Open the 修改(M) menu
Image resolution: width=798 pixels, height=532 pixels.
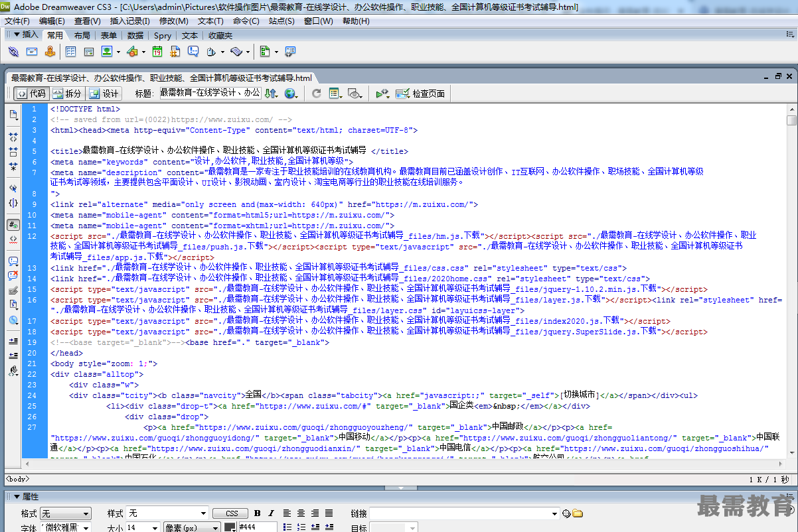pos(174,21)
